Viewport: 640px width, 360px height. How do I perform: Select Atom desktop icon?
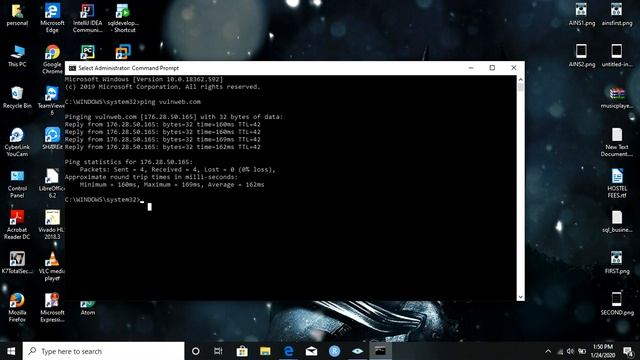coord(87,308)
